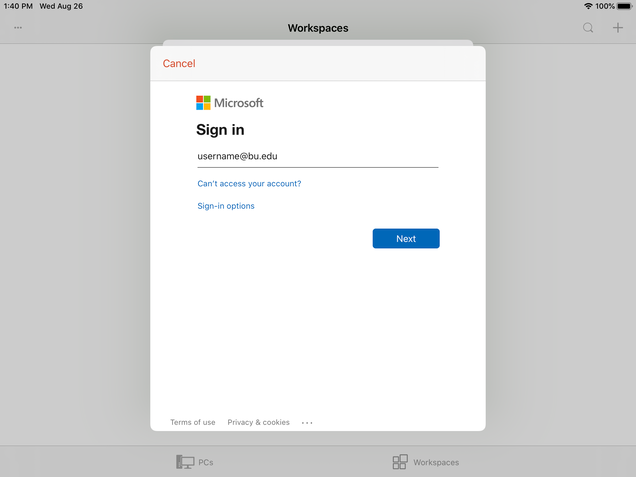Tap the Cancel button in sign-in dialog
The image size is (636, 477).
(x=179, y=63)
